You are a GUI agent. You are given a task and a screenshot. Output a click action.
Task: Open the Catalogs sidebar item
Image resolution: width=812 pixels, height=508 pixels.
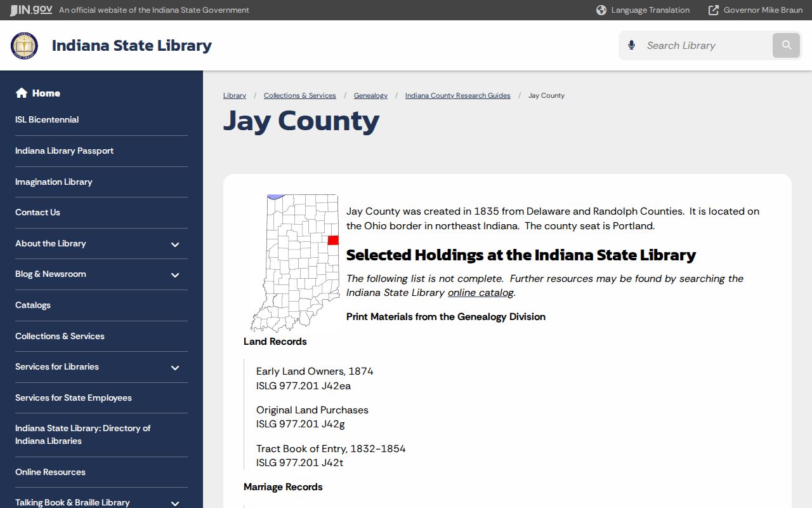[x=33, y=305]
